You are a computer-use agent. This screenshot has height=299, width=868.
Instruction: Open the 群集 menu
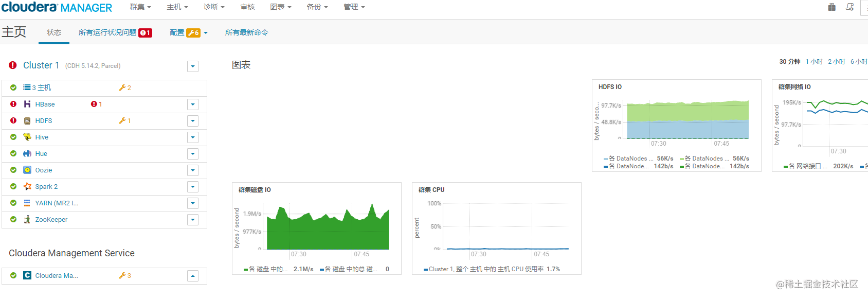pos(140,7)
